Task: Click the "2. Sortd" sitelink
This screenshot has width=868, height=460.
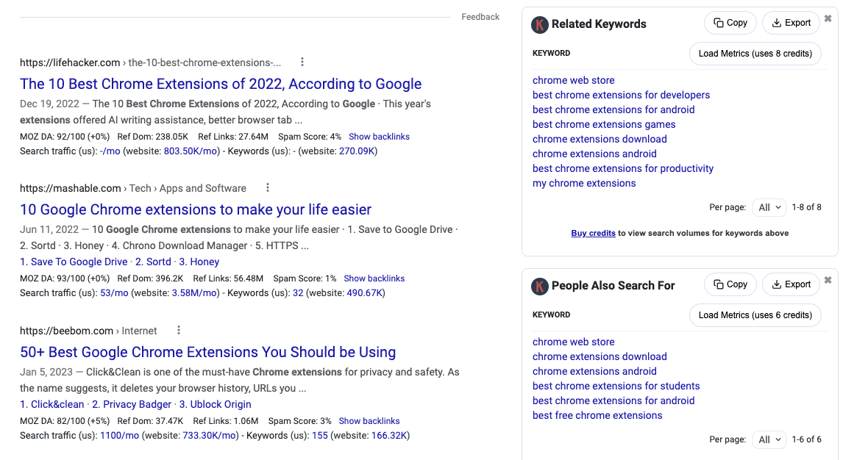Action: point(153,262)
